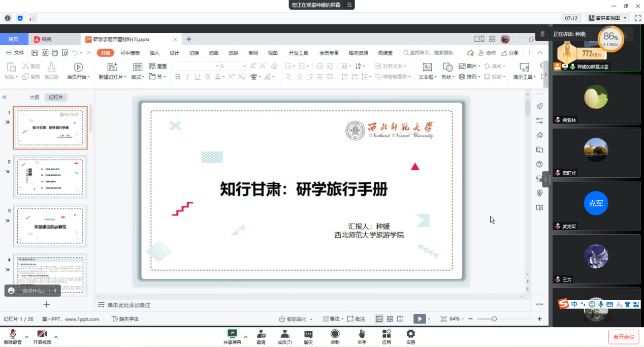644x347 pixels.
Task: Open the 聊天 chat icon
Action: (308, 334)
